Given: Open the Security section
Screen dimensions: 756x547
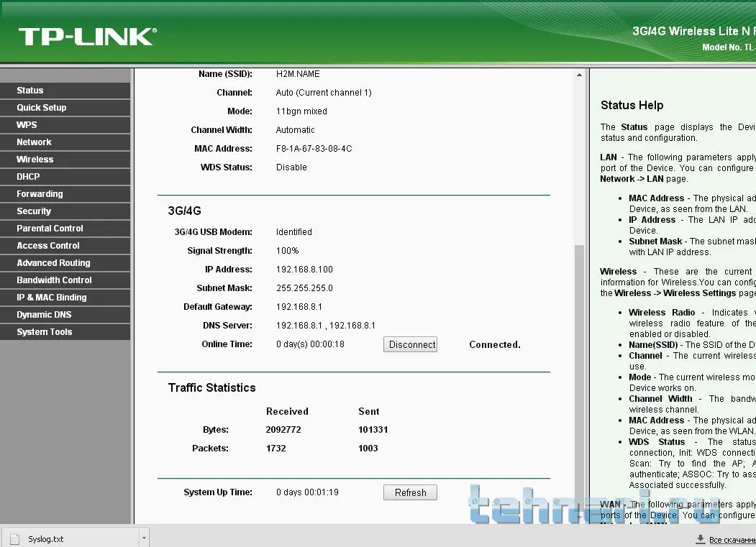Looking at the screenshot, I should pyautogui.click(x=65, y=211).
